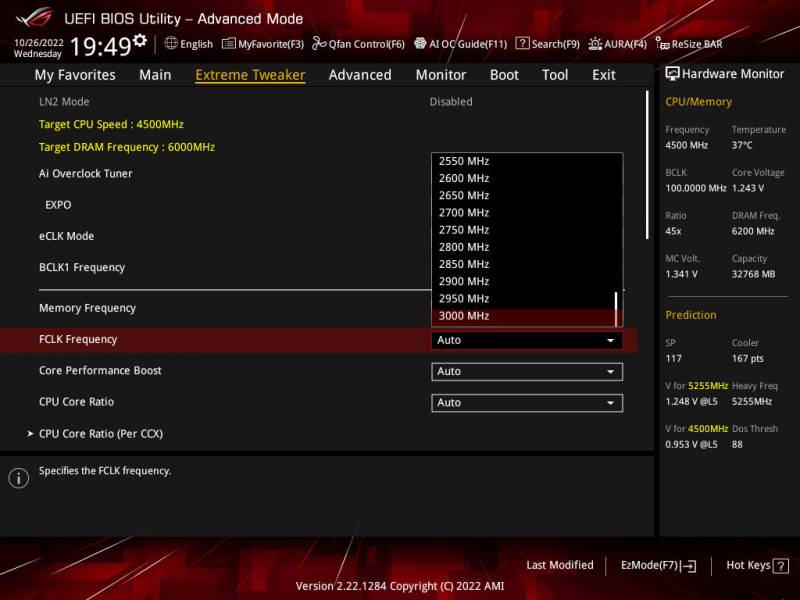Expand CPU Core Ratio (Per CCX) submenu
Image resolution: width=800 pixels, height=600 pixels.
point(101,434)
